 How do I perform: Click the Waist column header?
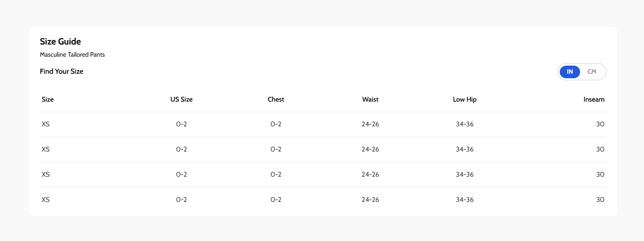(370, 99)
